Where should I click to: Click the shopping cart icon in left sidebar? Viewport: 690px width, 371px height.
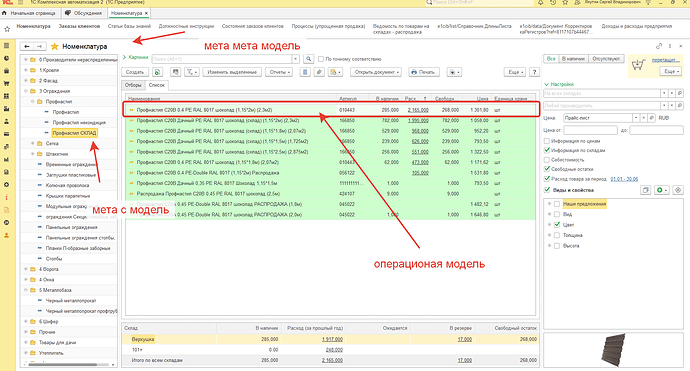pyautogui.click(x=7, y=83)
